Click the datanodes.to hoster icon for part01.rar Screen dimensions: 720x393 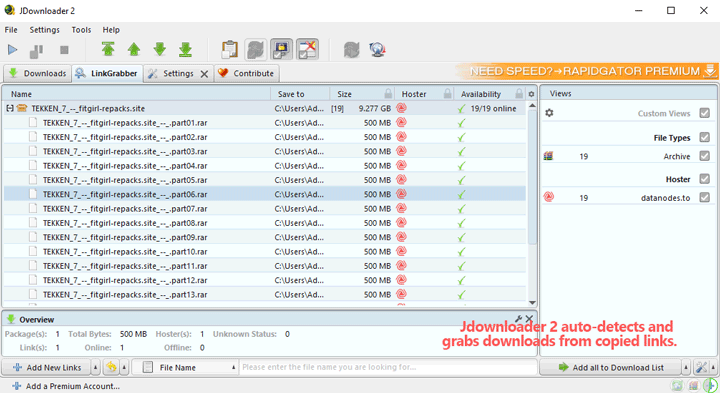tap(401, 123)
